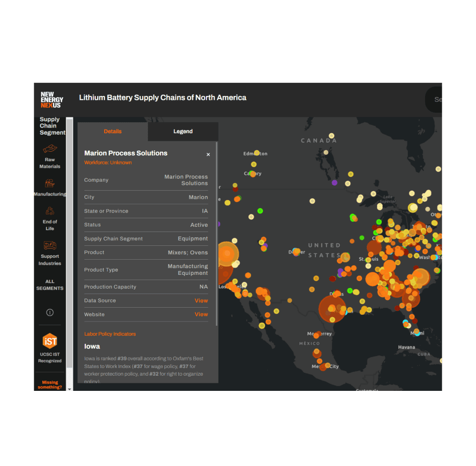Select the Support Industries icon

pyautogui.click(x=50, y=245)
